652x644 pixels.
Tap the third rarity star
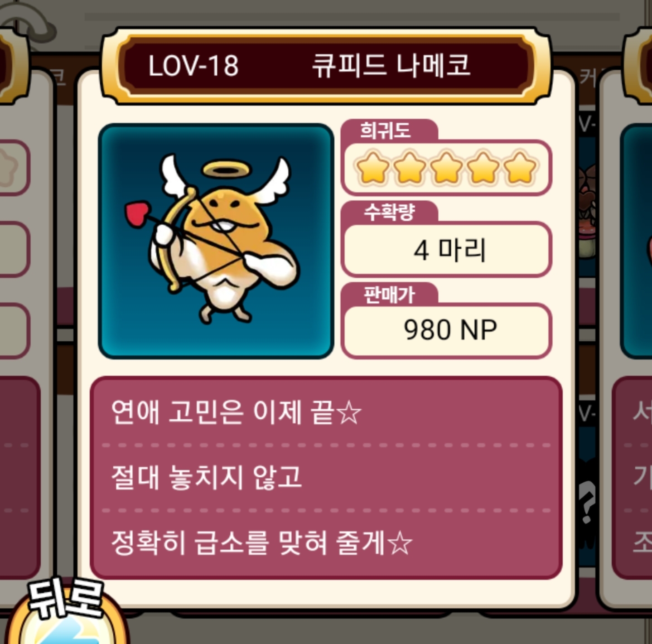(446, 169)
